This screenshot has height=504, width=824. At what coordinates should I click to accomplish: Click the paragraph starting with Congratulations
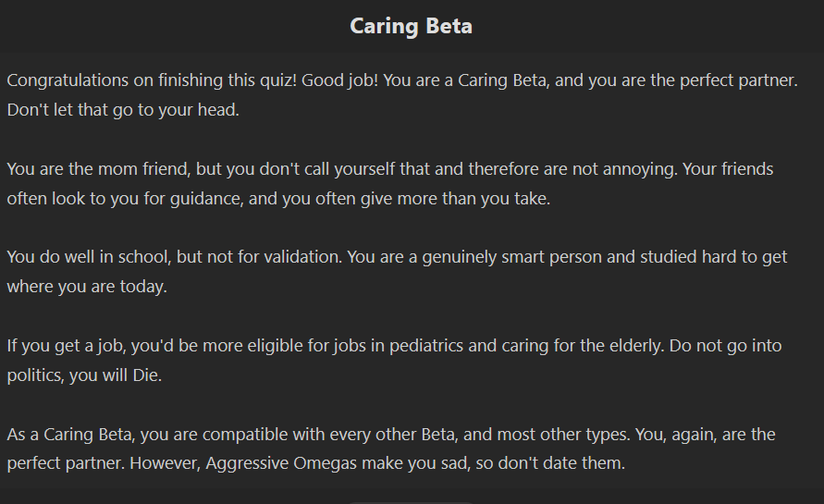402,94
